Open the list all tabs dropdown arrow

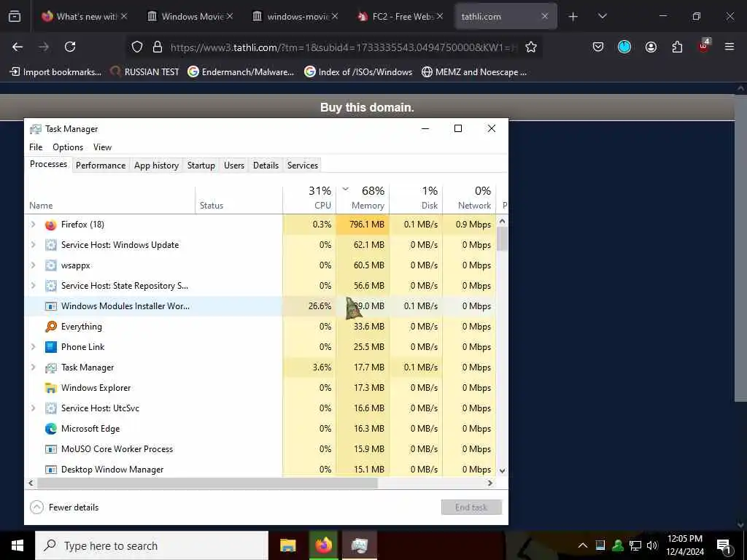tap(602, 16)
